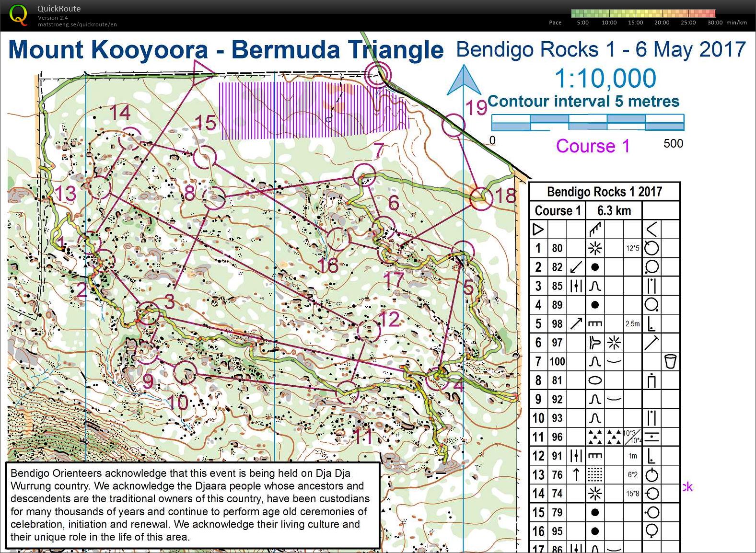Click the Bendigo Orienteers acknowledgement text box
Screen dimensions: 756x553
coord(192,505)
